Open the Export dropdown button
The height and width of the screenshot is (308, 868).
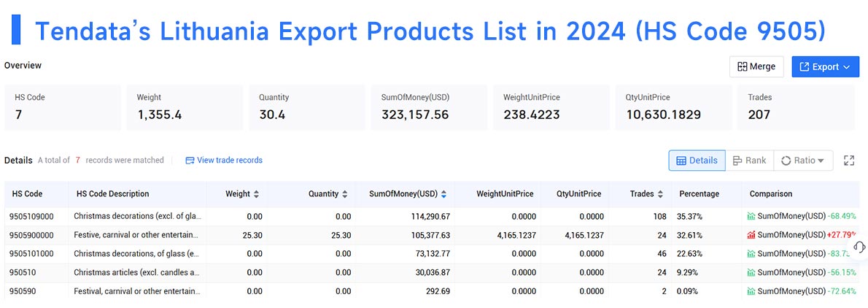(826, 66)
